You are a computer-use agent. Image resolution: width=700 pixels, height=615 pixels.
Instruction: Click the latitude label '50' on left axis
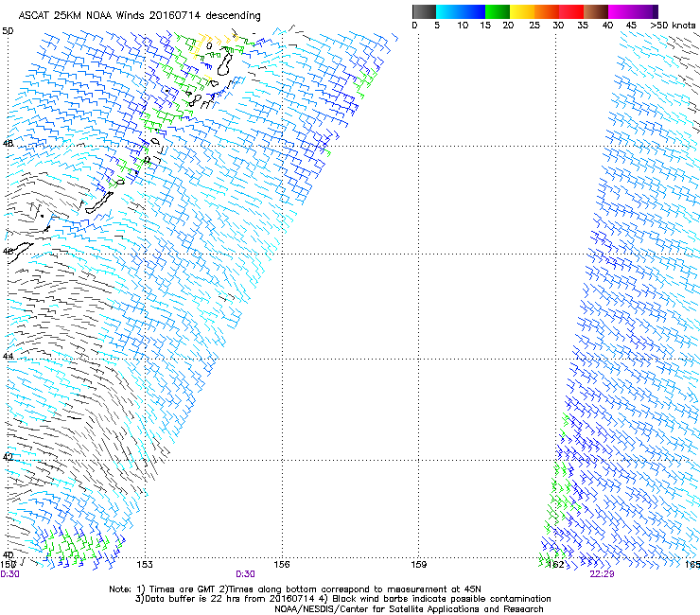coord(8,31)
